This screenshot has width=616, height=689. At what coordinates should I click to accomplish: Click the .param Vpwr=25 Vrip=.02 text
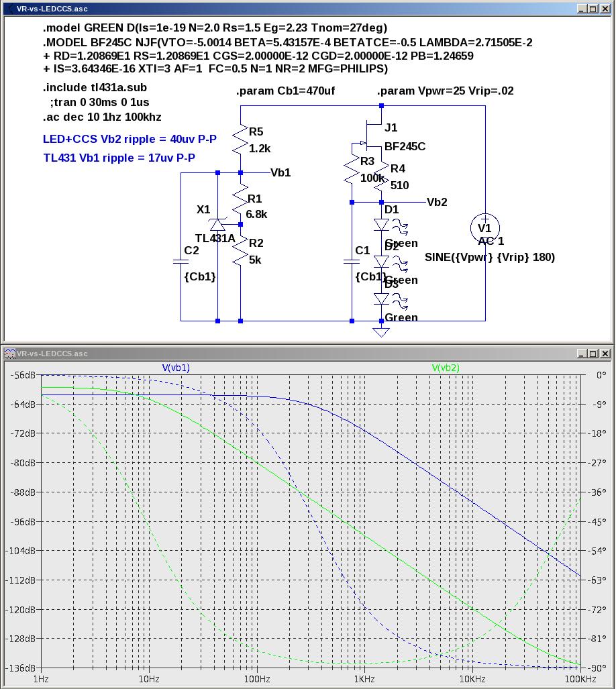[x=445, y=91]
